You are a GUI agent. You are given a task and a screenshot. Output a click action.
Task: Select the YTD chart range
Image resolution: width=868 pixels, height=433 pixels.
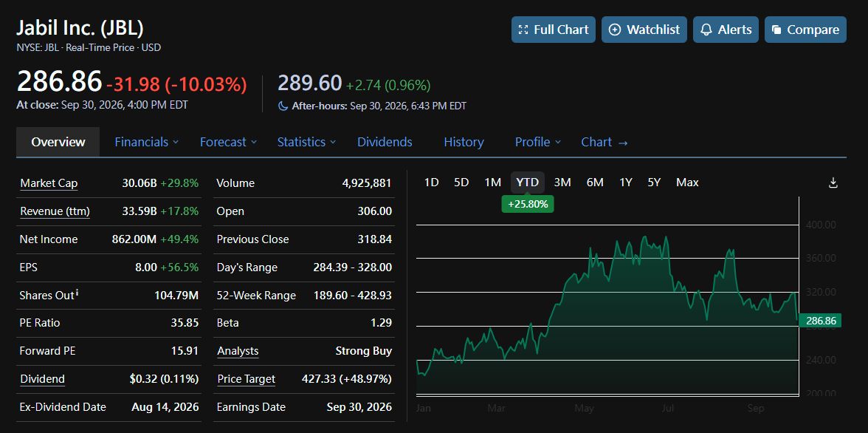coord(528,183)
